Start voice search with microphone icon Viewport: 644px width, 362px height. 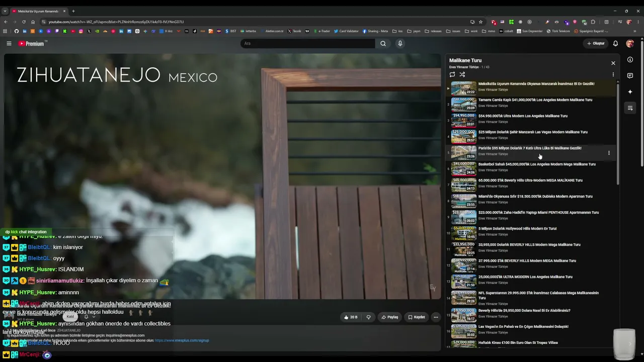tap(400, 43)
